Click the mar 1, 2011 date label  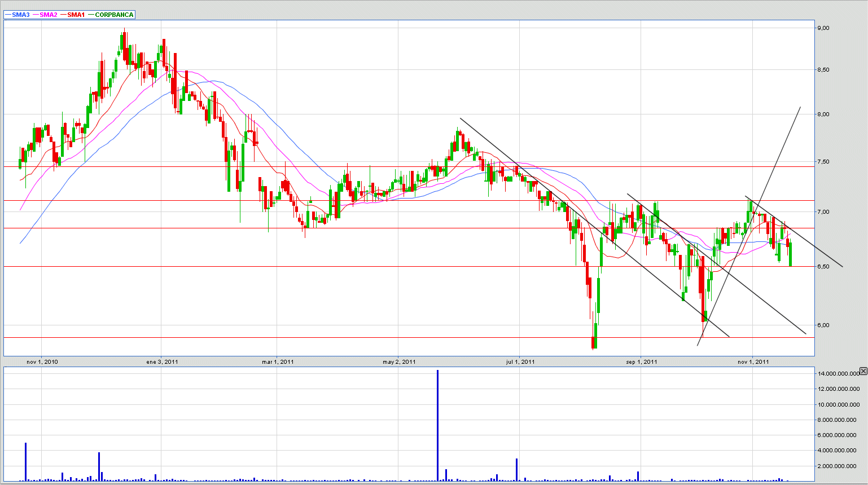278,362
